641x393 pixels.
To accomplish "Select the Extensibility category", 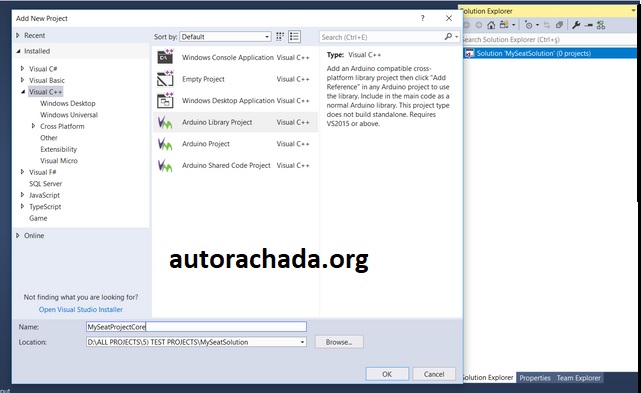I will [x=58, y=149].
